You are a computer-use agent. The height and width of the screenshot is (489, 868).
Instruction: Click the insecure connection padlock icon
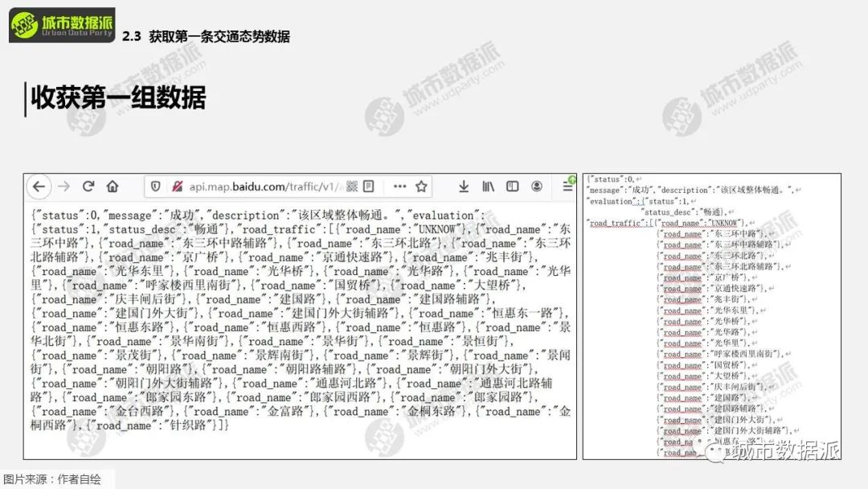(177, 187)
